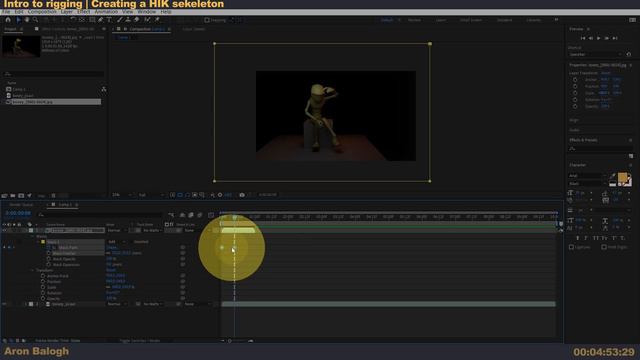The image size is (640, 360).
Task: Click Toggle Switches / Modes button
Action: (140, 340)
